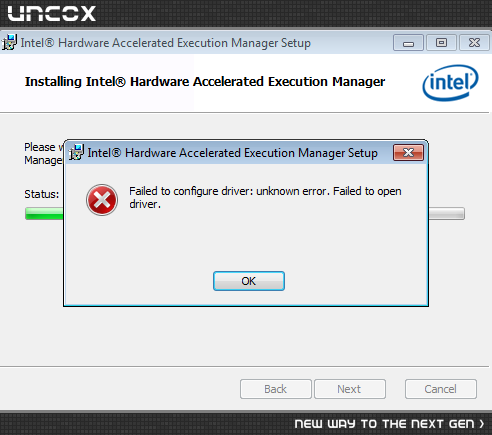Click the Back button
Viewport: 492px width, 435px height.
click(x=276, y=389)
